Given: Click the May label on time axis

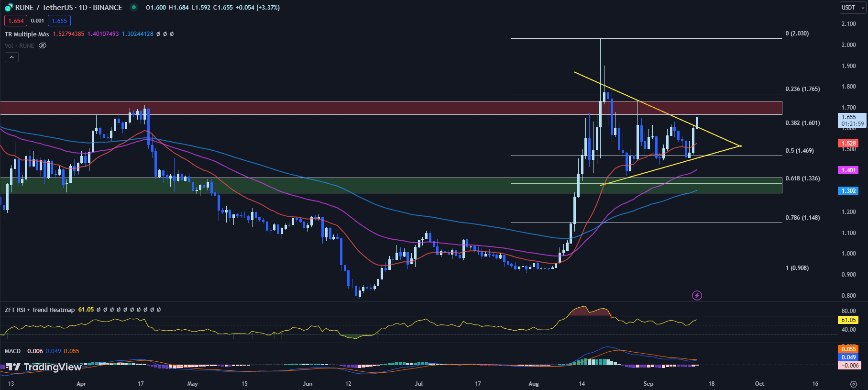Looking at the screenshot, I should point(193,384).
